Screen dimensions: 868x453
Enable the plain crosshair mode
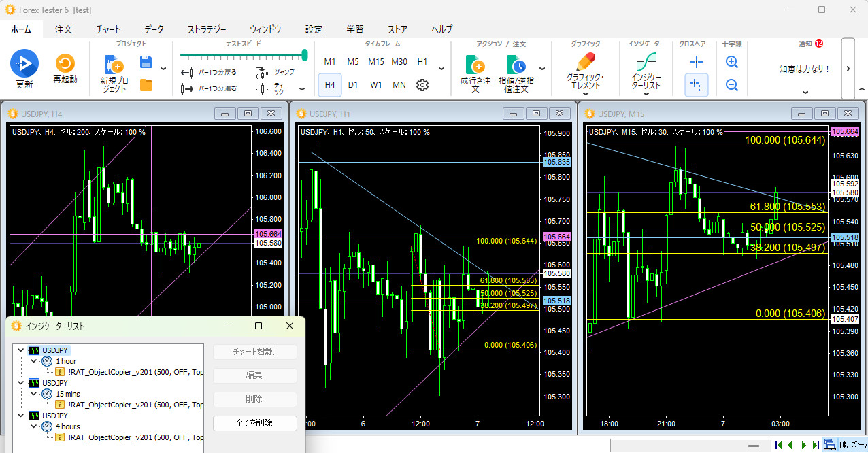point(697,62)
